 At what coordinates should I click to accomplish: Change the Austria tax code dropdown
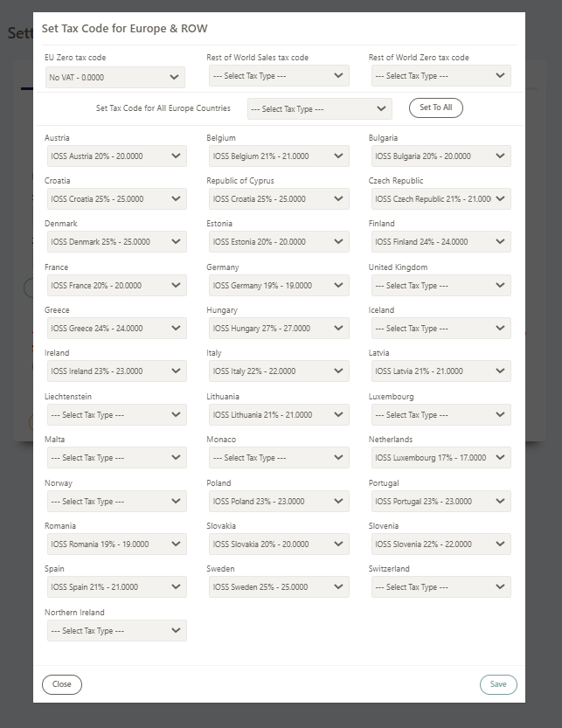(116, 156)
